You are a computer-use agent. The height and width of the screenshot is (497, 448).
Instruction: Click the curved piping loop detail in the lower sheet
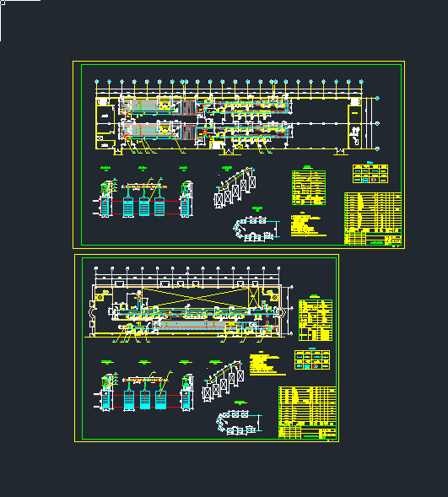pos(240,422)
